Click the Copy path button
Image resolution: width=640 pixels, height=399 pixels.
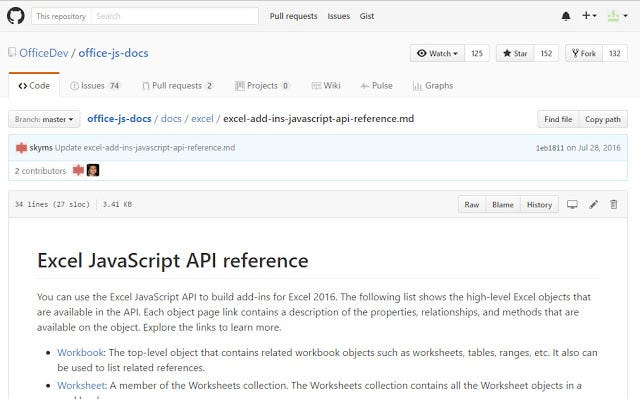[x=603, y=119]
